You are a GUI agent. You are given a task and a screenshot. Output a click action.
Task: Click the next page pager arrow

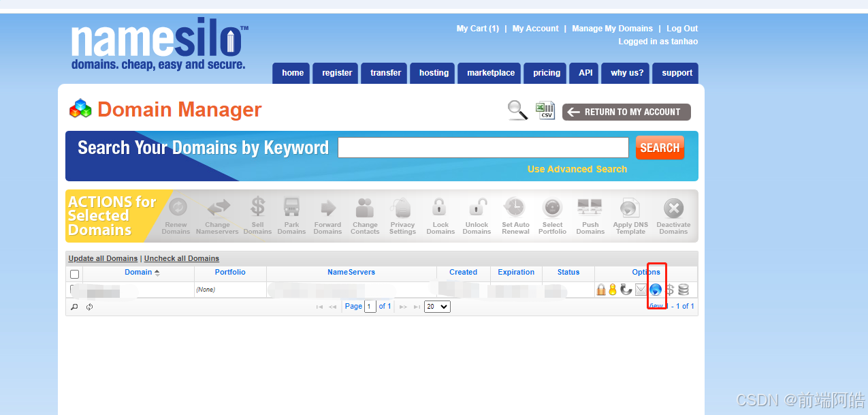tap(403, 307)
